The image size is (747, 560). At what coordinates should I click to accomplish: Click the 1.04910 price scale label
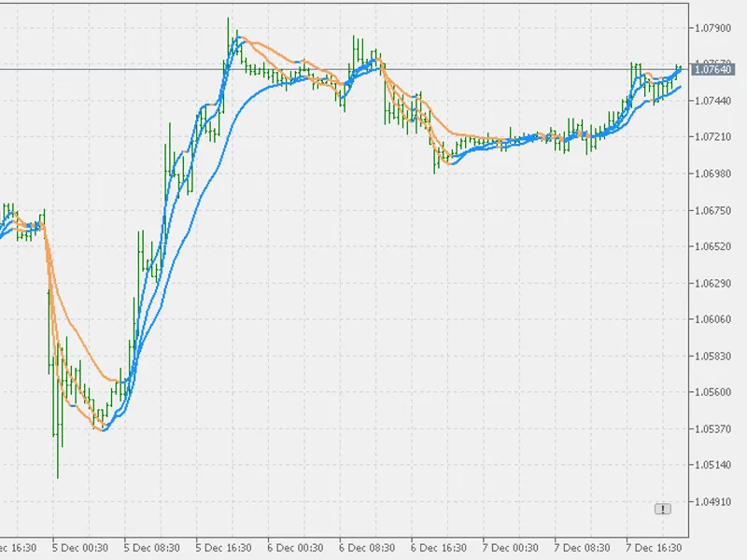(712, 502)
